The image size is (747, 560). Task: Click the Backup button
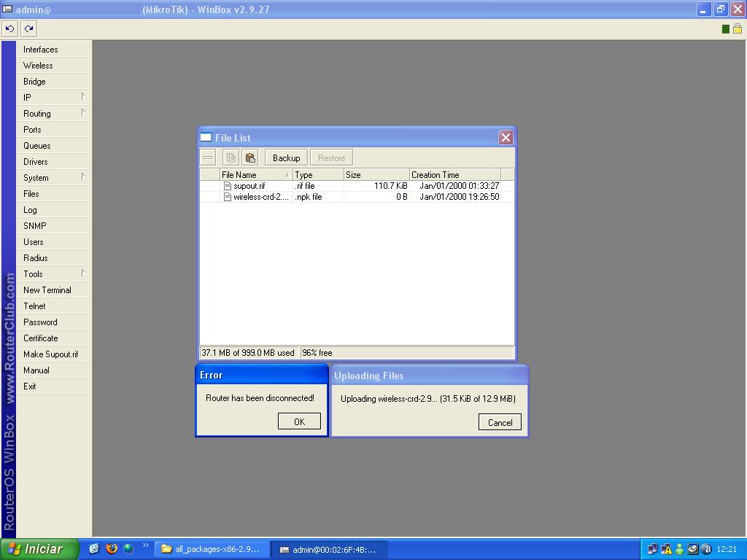(286, 157)
